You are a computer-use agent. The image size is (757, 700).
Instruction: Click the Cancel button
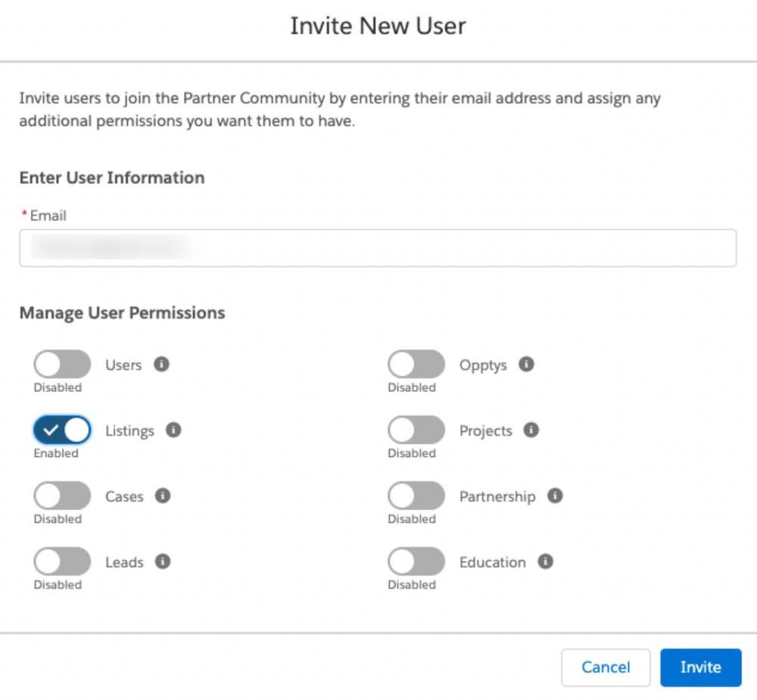pos(606,667)
